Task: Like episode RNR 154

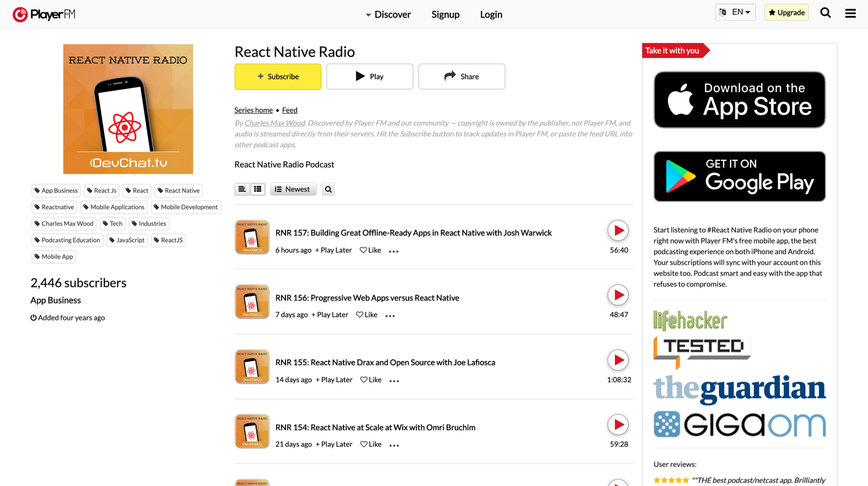Action: (371, 444)
